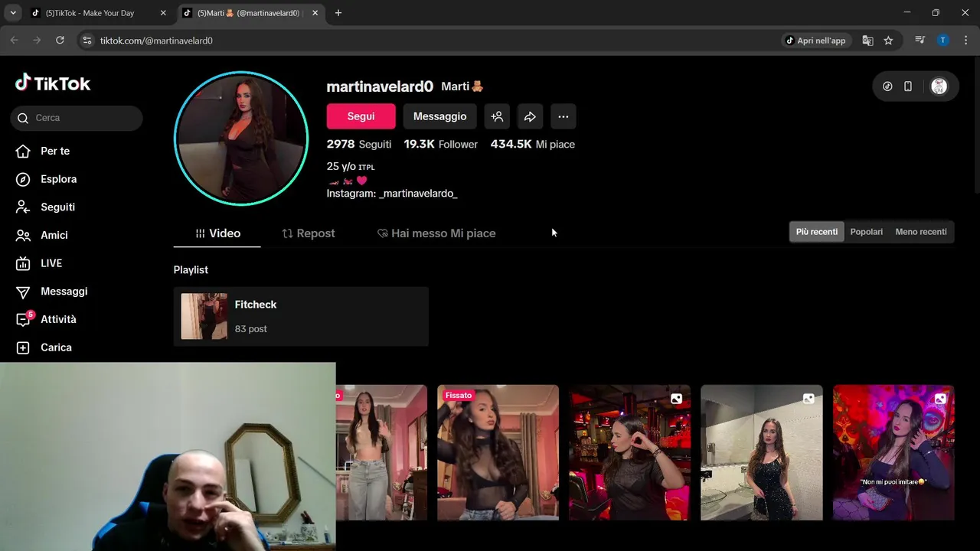This screenshot has height=551, width=980.
Task: Select the Video tab
Action: pos(217,233)
